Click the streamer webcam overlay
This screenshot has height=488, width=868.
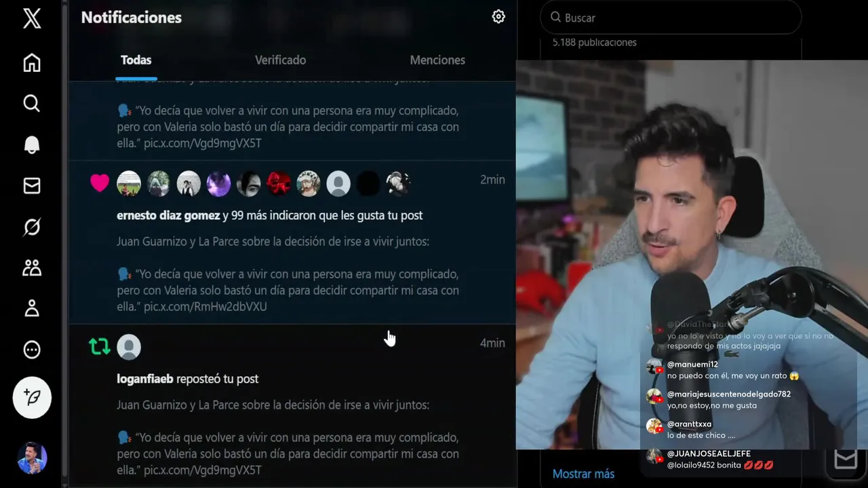click(692, 255)
